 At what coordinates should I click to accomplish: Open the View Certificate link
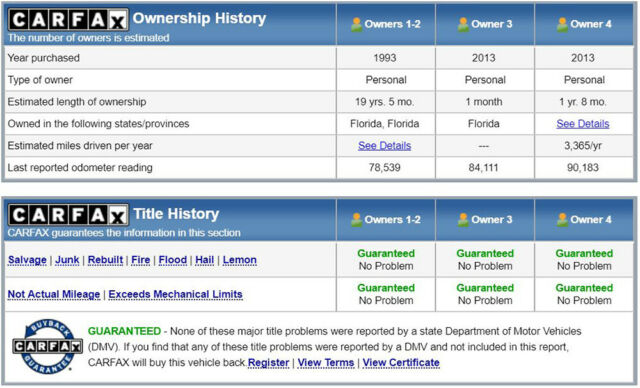point(401,363)
